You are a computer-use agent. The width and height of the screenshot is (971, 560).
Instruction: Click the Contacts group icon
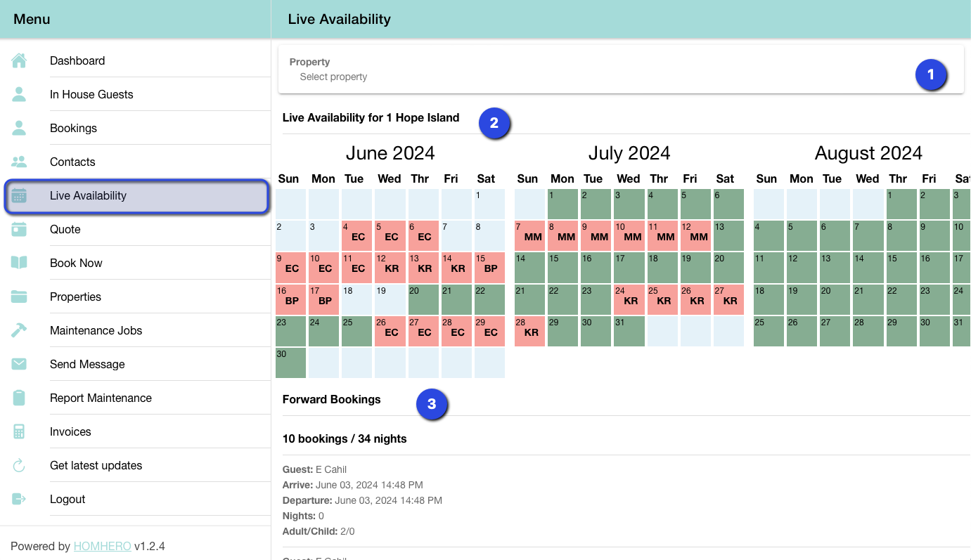[19, 162]
